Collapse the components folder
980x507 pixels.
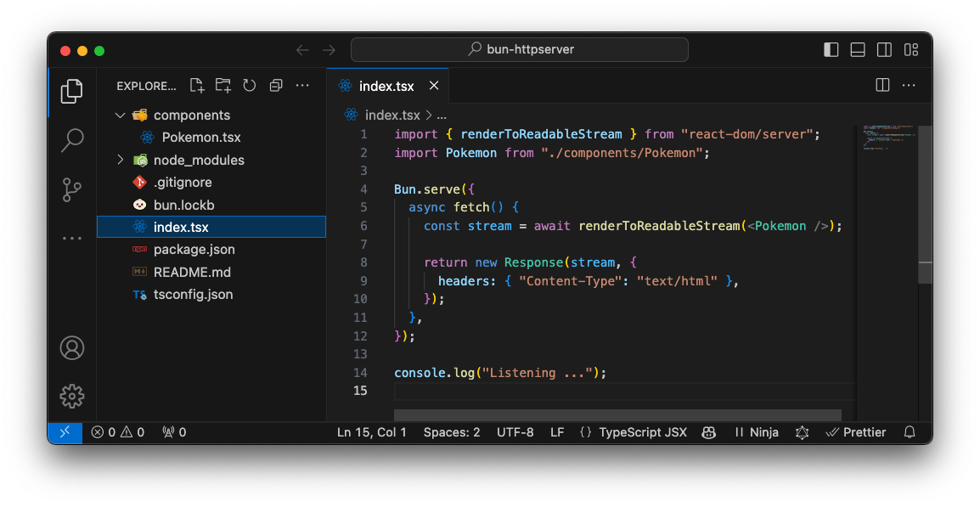[121, 115]
